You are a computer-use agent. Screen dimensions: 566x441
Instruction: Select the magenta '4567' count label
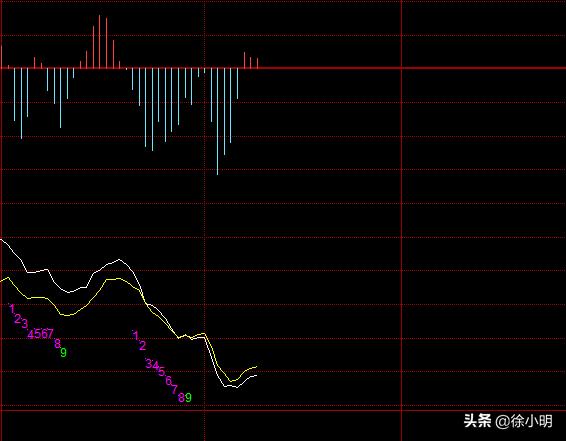click(x=41, y=334)
